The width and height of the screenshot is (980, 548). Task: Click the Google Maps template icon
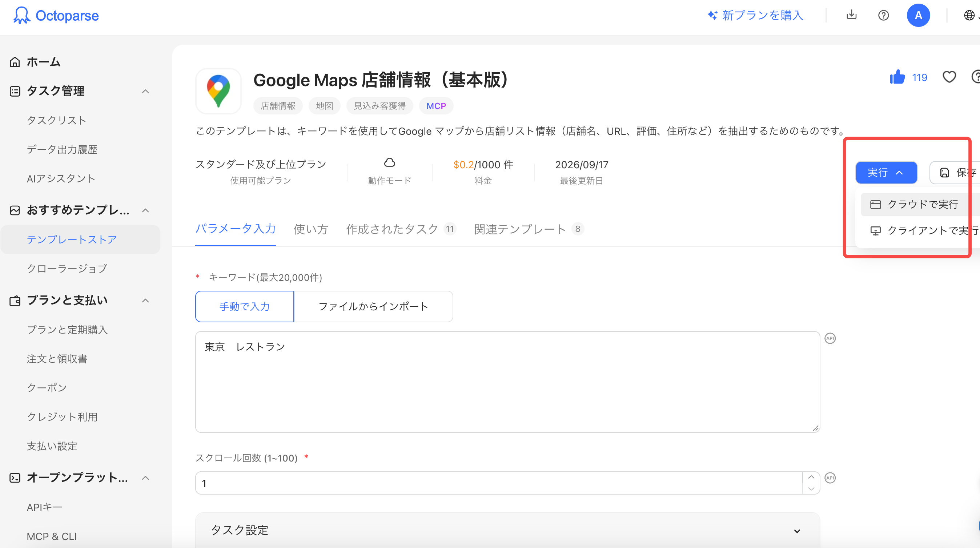tap(218, 91)
